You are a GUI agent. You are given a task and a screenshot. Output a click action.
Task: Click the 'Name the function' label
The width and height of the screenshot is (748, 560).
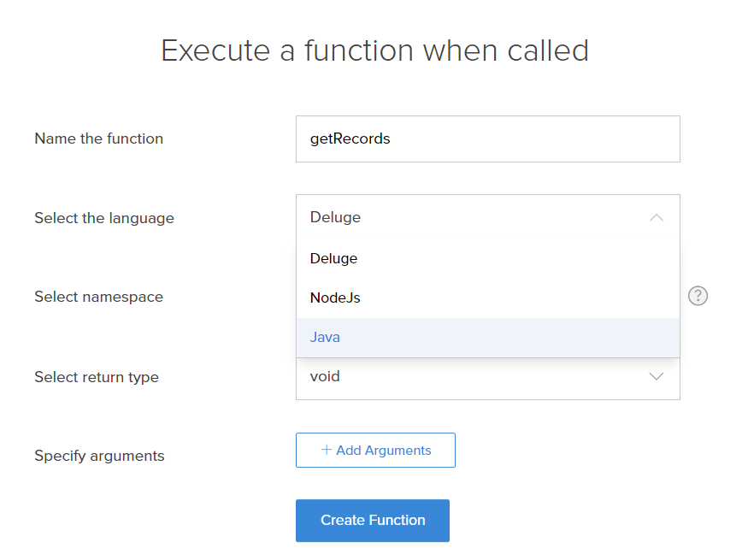pos(99,139)
